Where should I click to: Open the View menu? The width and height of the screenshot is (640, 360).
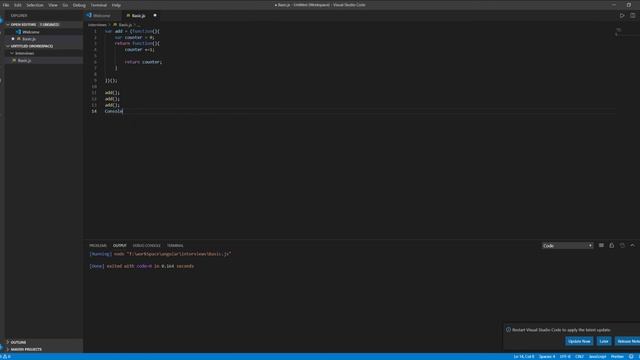[53, 5]
